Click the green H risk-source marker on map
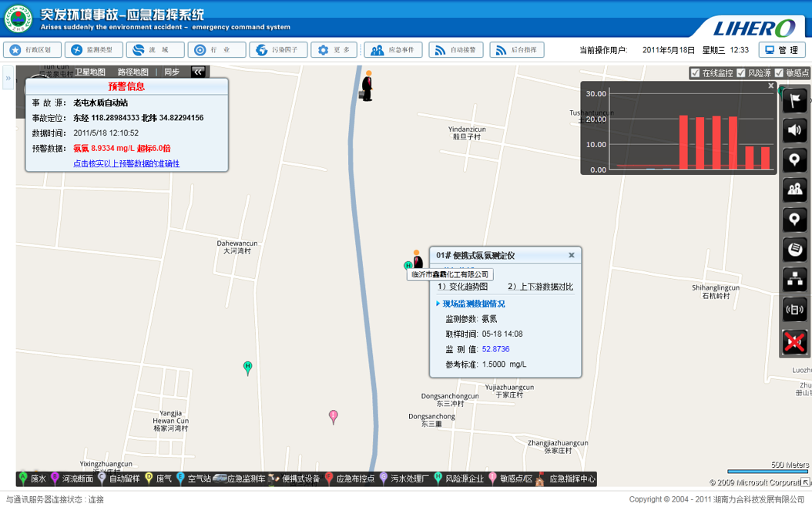 pos(247,368)
